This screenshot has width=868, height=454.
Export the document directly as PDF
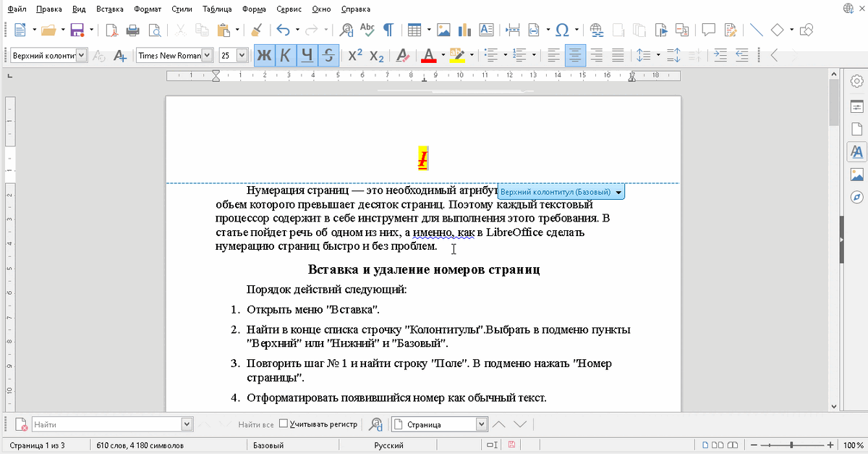pyautogui.click(x=111, y=30)
